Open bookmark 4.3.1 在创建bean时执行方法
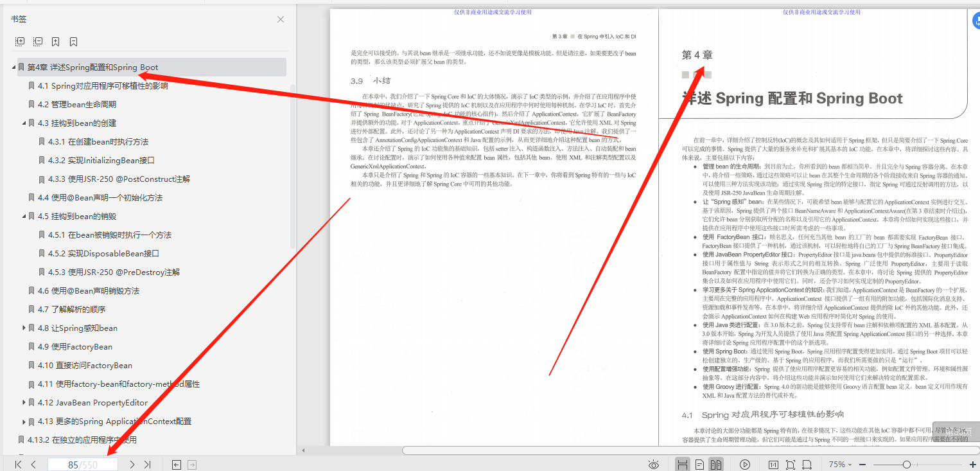 (98, 141)
